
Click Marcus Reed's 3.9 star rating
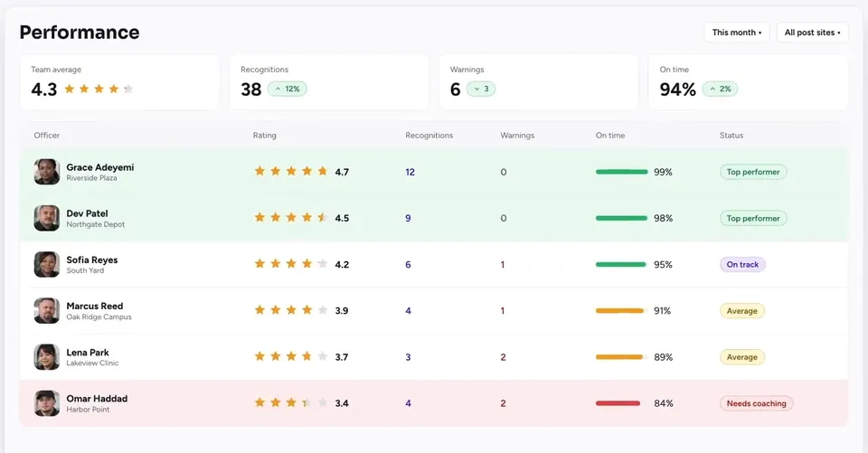click(290, 310)
